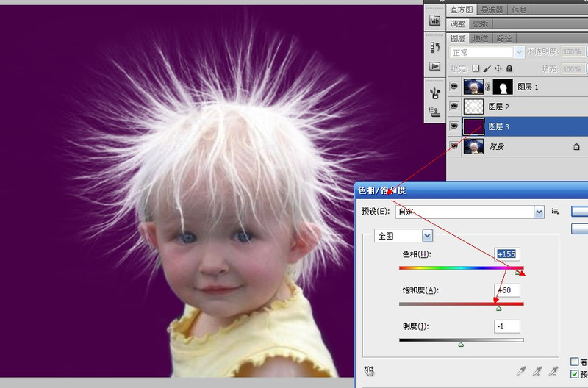This screenshot has width=588, height=388.
Task: Switch to the 蒙版 tab
Action: tap(481, 24)
